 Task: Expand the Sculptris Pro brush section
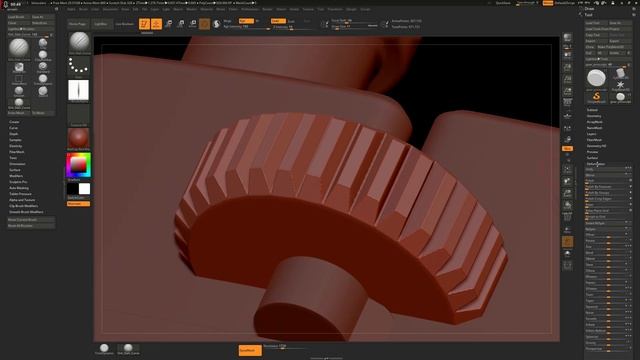18,182
